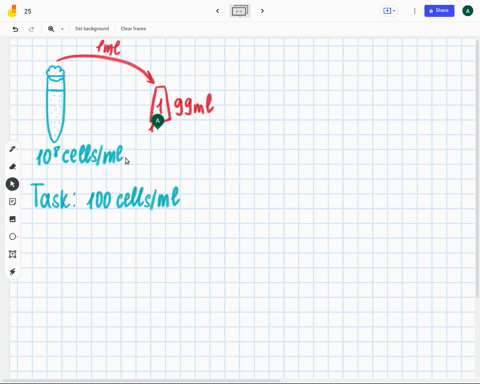
Task: Open the more options menu
Action: 414,11
